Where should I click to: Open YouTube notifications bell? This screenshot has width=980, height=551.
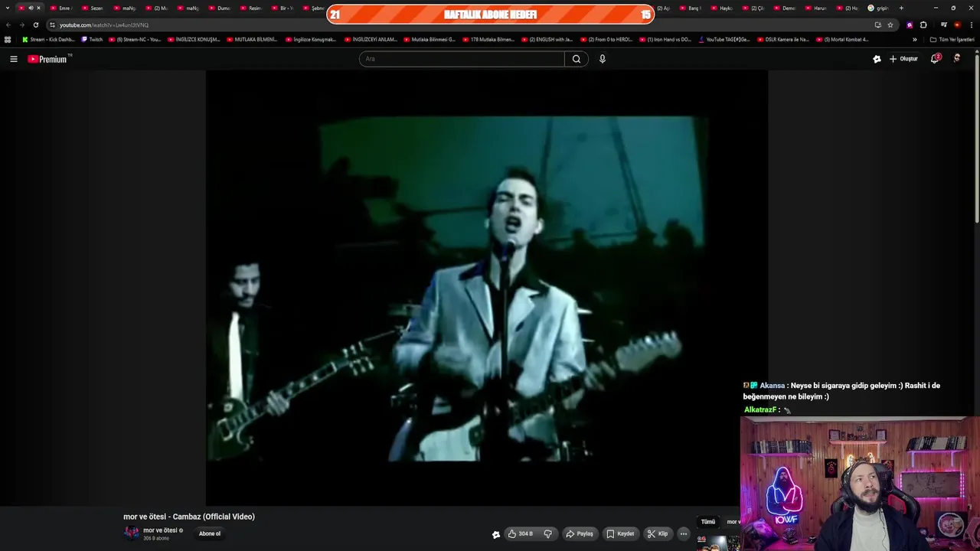(x=935, y=59)
